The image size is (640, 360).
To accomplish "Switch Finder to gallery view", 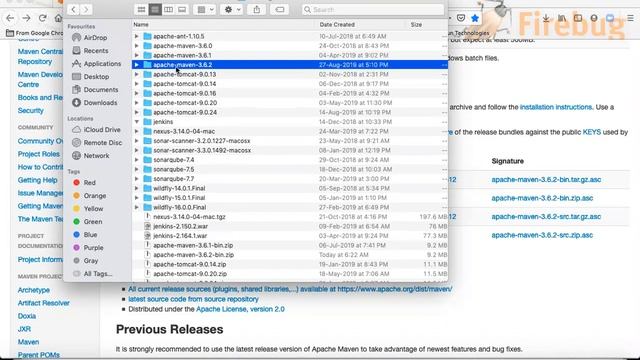I will point(182,9).
